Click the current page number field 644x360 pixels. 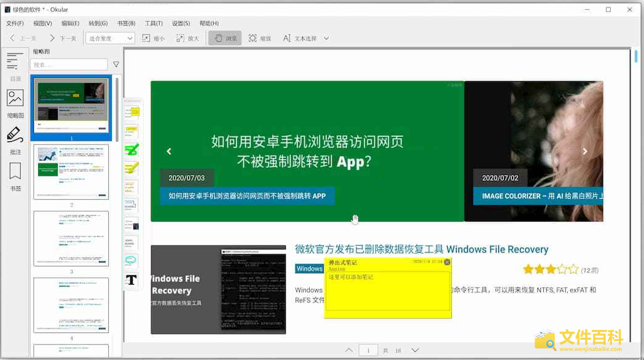(368, 350)
